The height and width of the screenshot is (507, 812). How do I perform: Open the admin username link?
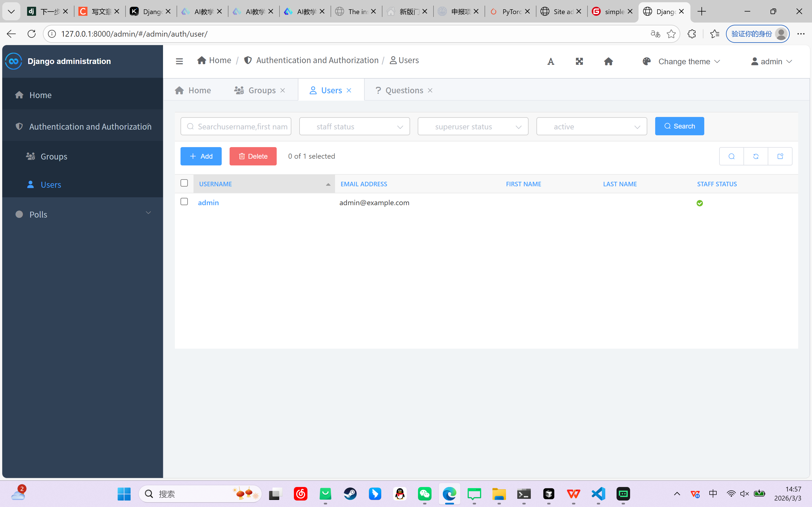208,203
